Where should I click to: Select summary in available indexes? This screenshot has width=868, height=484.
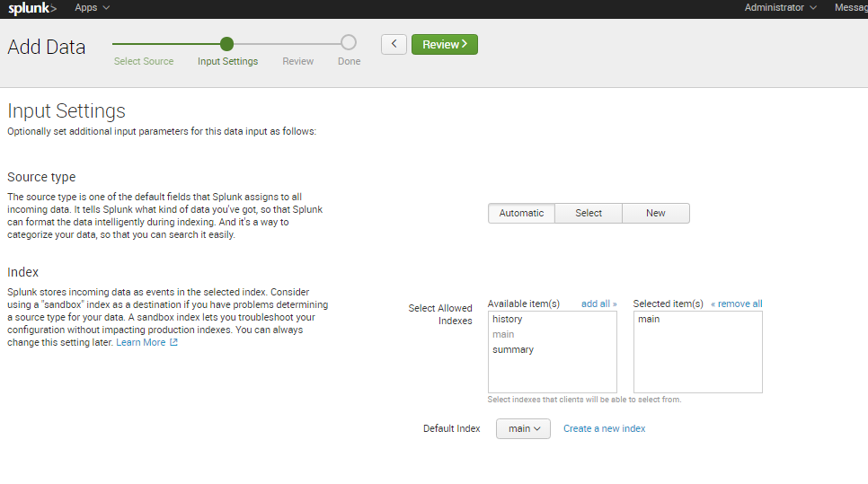(513, 349)
